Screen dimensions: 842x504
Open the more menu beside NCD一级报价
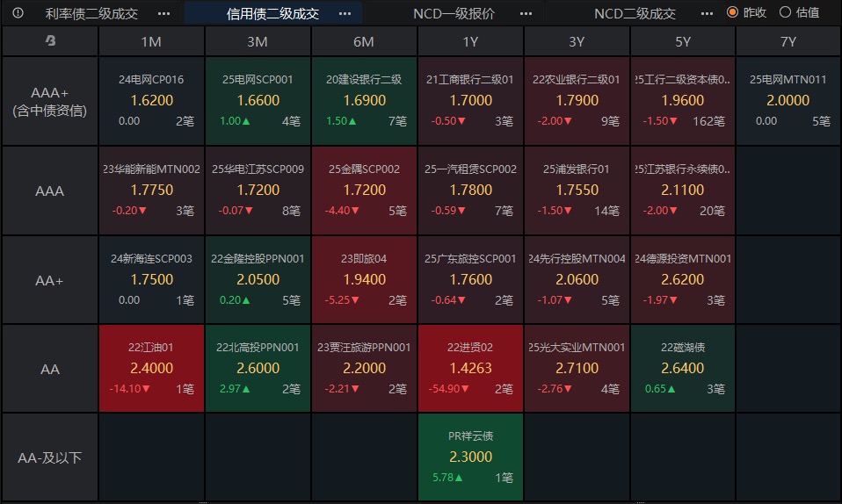(526, 13)
